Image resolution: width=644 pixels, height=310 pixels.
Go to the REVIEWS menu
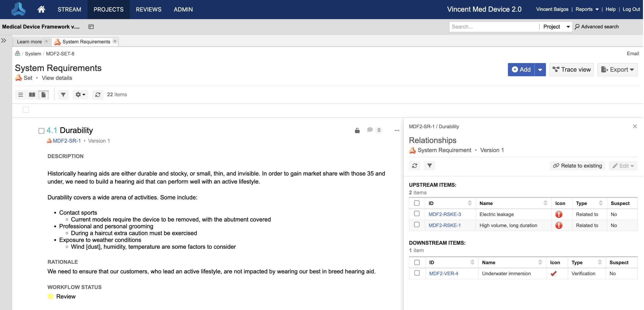(x=148, y=9)
